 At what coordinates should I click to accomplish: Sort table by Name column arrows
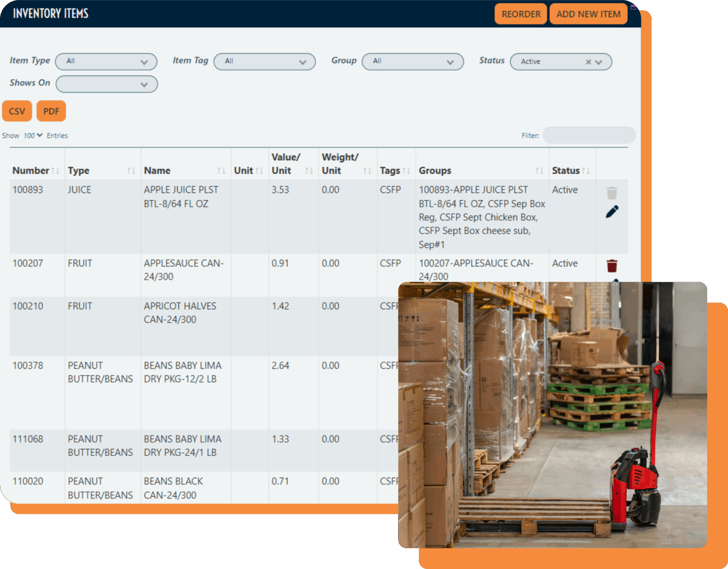(221, 171)
